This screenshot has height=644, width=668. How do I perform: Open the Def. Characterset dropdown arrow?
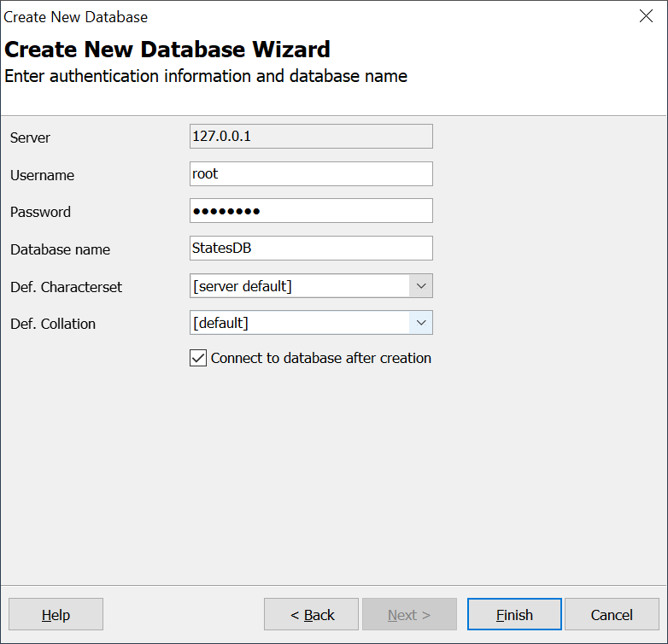[421, 286]
